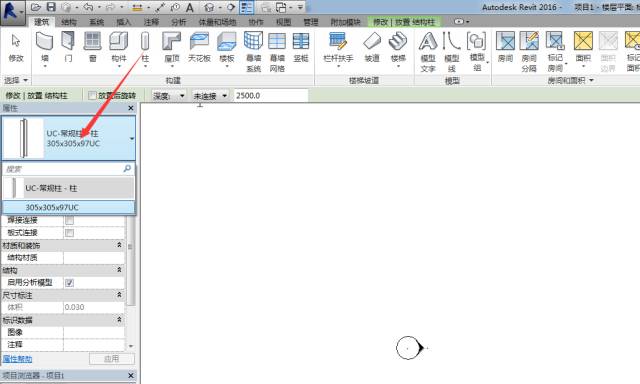Select the 屋顶 (Roof) tool

(x=172, y=49)
